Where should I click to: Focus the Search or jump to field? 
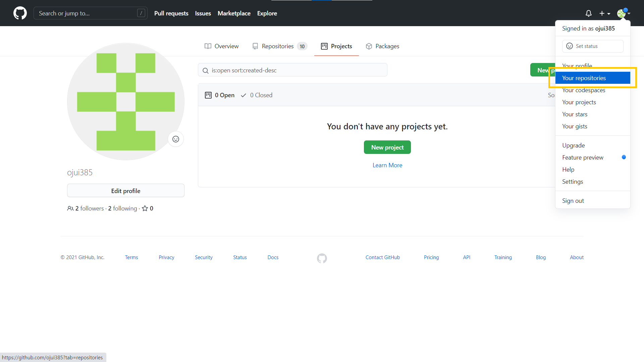click(x=91, y=13)
